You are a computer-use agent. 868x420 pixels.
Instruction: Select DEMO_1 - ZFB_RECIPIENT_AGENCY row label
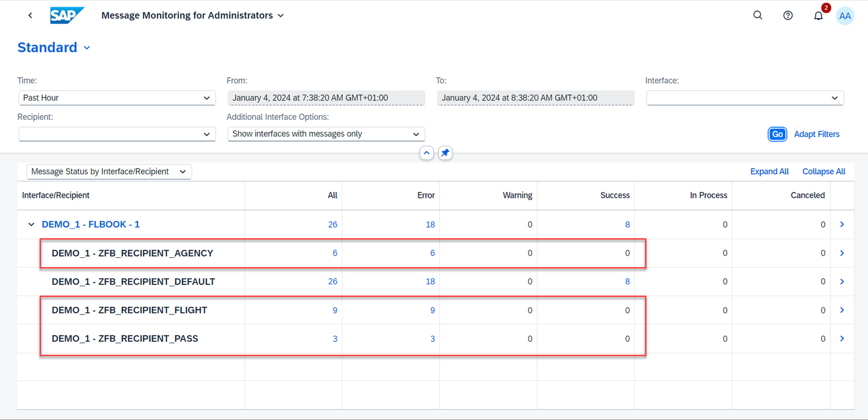pyautogui.click(x=132, y=253)
